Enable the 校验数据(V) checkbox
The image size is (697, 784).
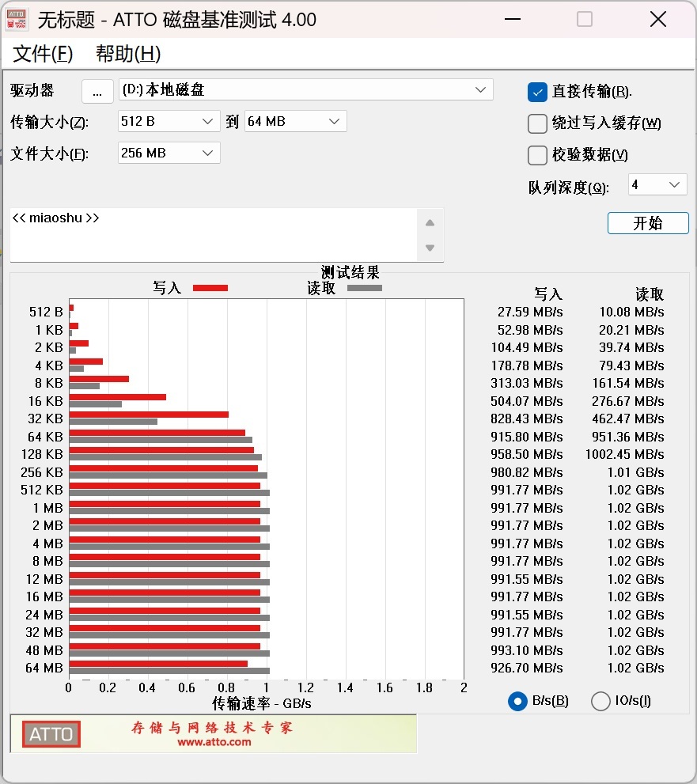coord(537,155)
